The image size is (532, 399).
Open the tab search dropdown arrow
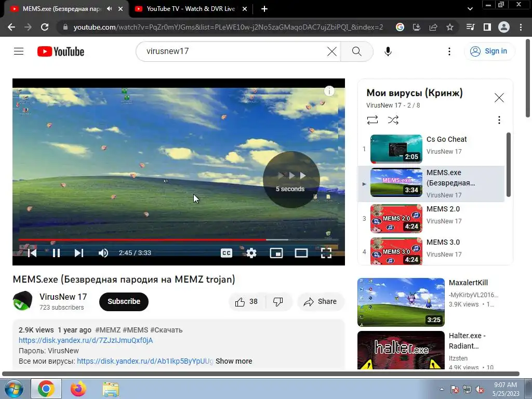pyautogui.click(x=470, y=9)
